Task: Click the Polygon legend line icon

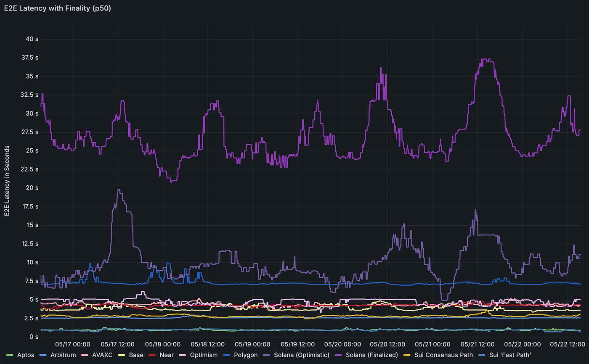Action: click(227, 355)
